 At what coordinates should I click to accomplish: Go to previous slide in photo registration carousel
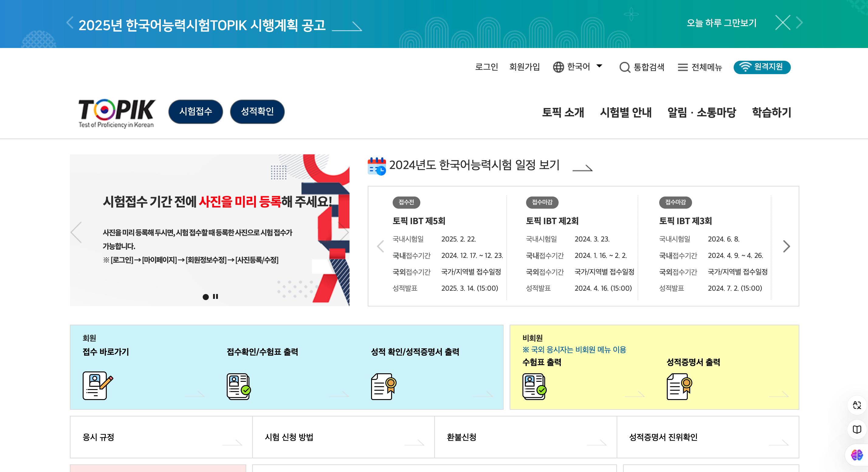click(x=77, y=232)
